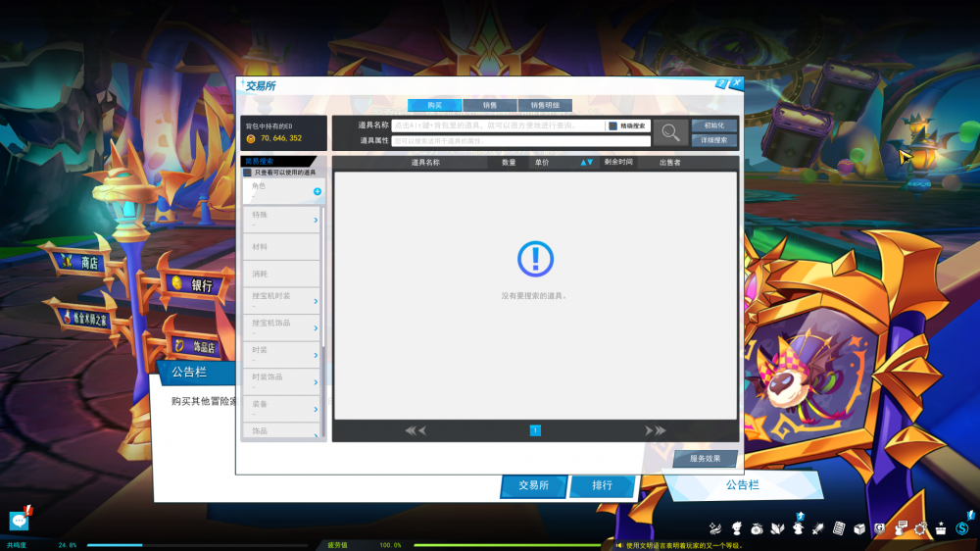Enable the 精确搜索 checkbox

(612, 125)
